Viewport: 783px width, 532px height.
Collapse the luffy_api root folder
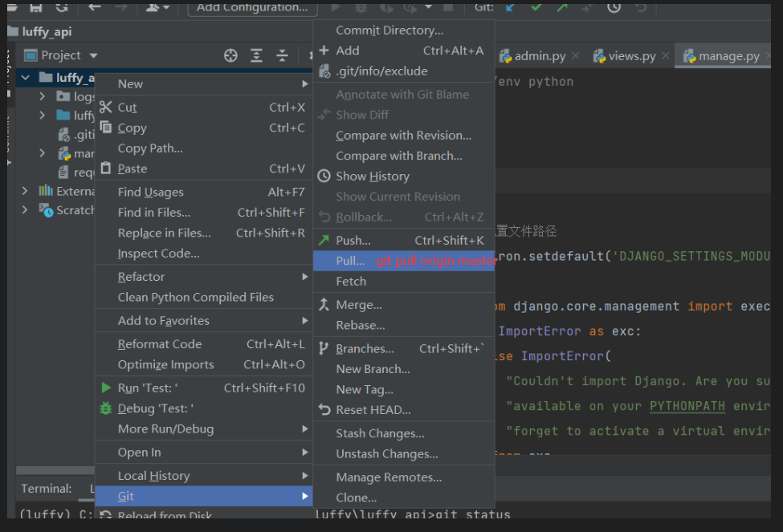26,77
